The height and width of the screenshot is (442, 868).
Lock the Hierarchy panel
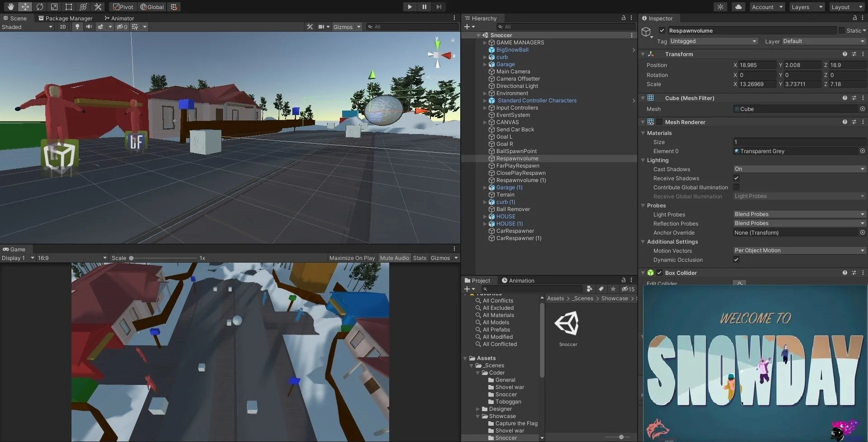pos(623,18)
